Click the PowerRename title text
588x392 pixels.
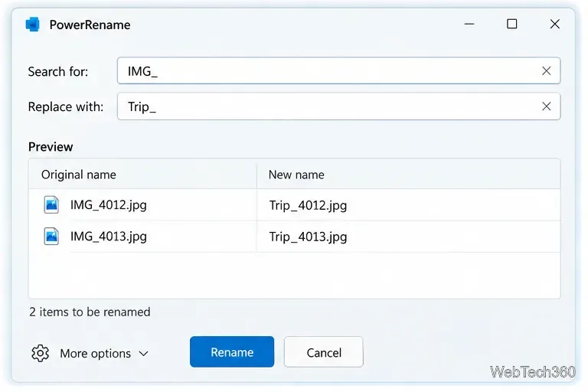tap(90, 24)
